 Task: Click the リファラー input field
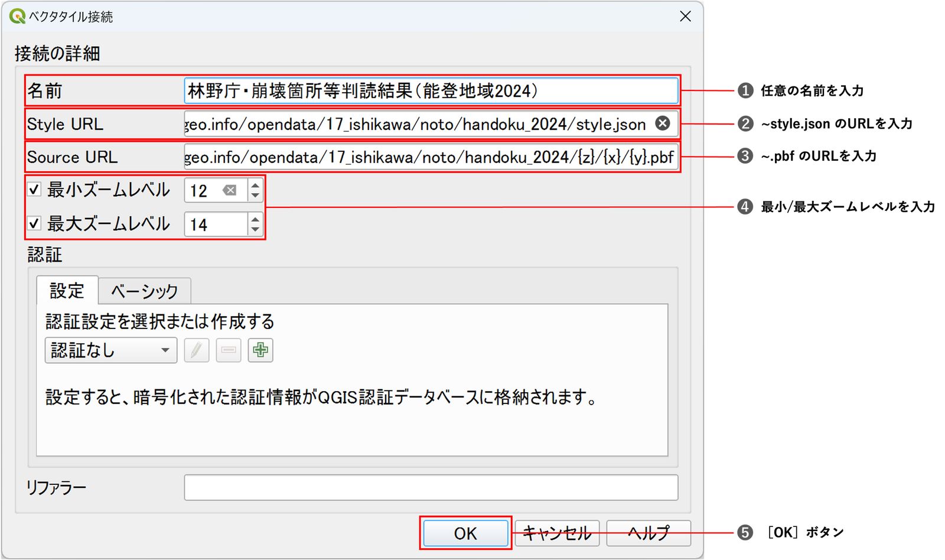431,487
